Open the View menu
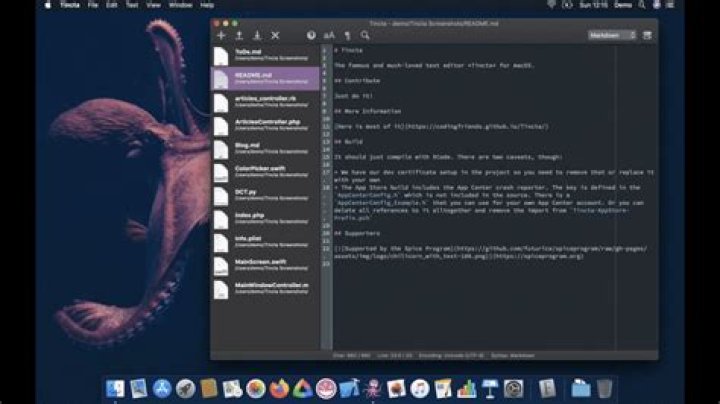The height and width of the screenshot is (404, 720). click(153, 5)
